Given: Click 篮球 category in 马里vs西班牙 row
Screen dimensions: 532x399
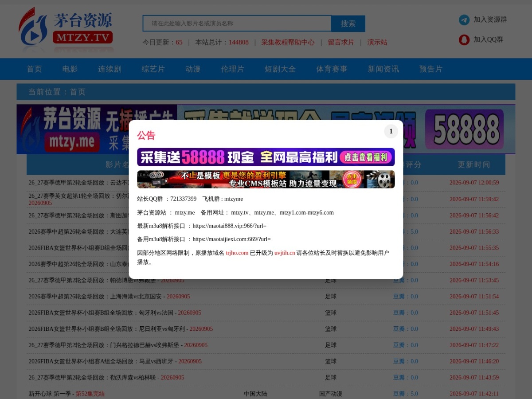Looking at the screenshot, I should click(x=331, y=361).
